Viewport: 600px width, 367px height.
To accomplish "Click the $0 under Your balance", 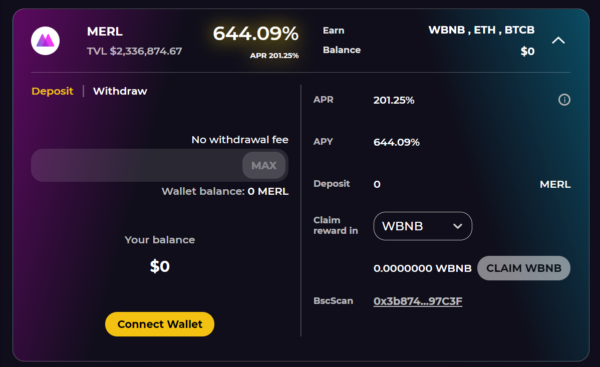I will (x=160, y=266).
